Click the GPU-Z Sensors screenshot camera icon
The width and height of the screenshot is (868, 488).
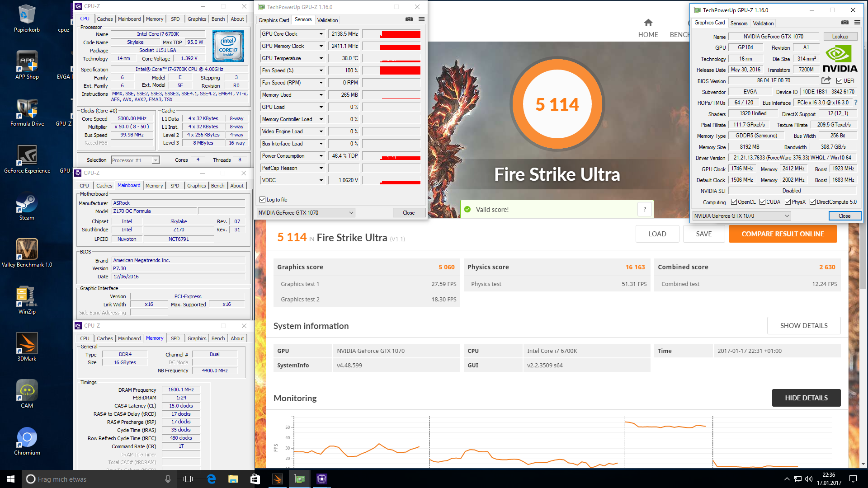point(409,19)
